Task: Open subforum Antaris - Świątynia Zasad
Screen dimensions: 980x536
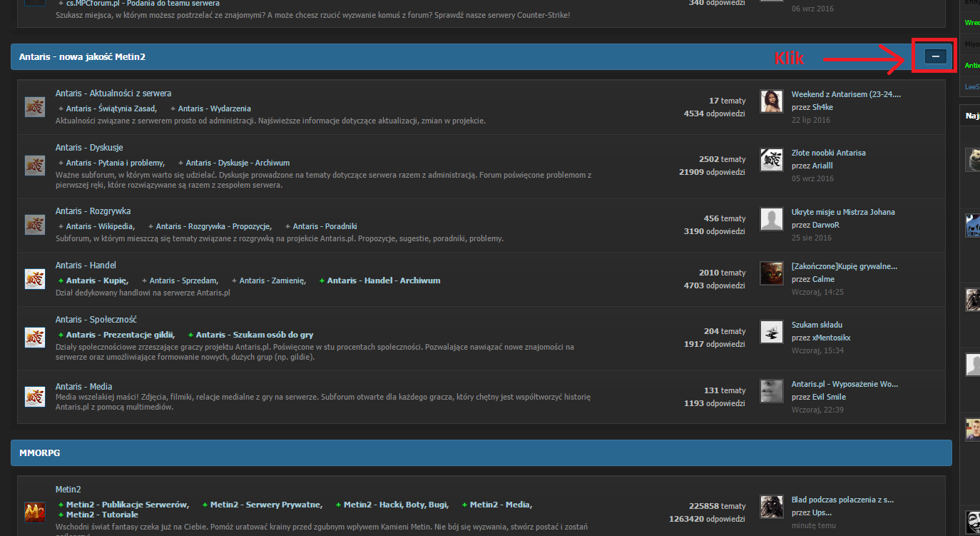Action: tap(111, 108)
